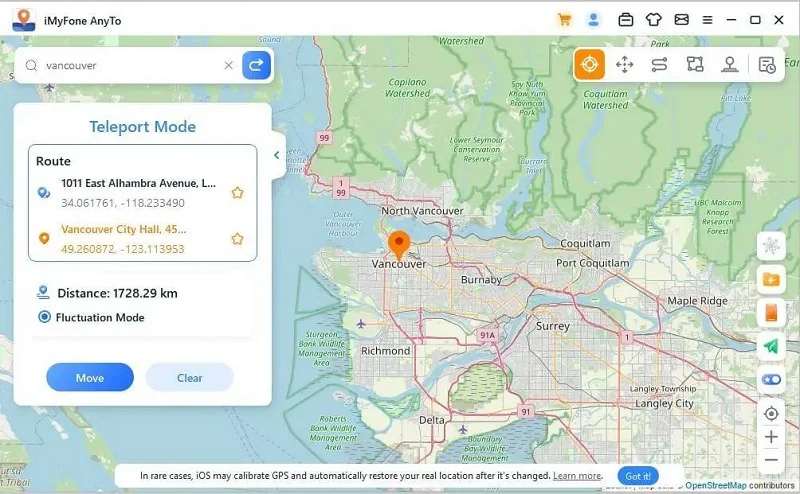Screen dimensions: 800x494
Task: Open the toolbox briefcase icon
Action: [x=626, y=20]
